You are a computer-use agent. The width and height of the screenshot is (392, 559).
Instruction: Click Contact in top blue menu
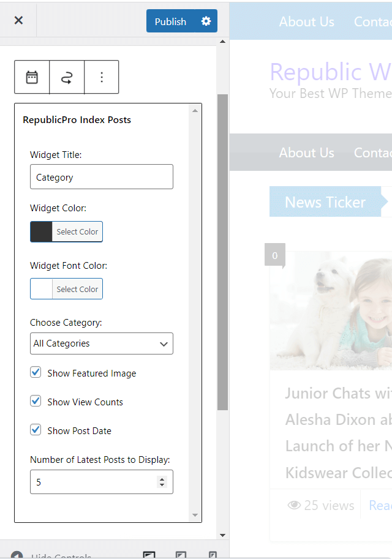[x=373, y=22]
